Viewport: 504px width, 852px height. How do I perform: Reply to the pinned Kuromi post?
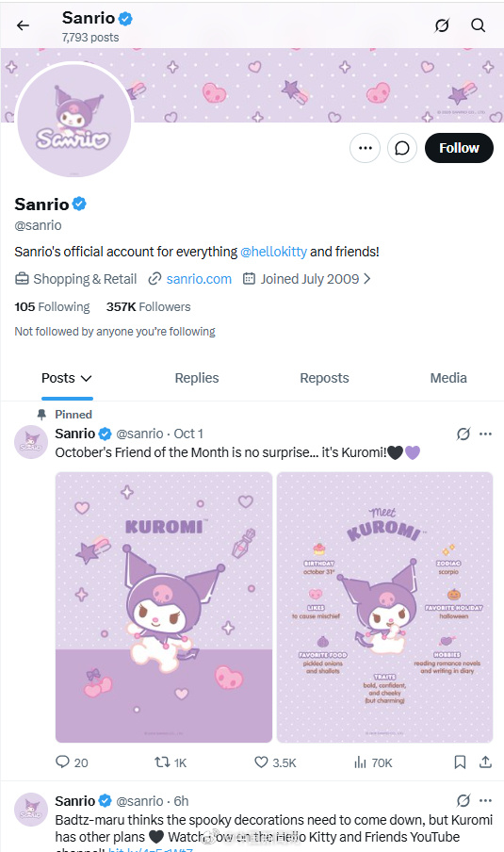(72, 762)
